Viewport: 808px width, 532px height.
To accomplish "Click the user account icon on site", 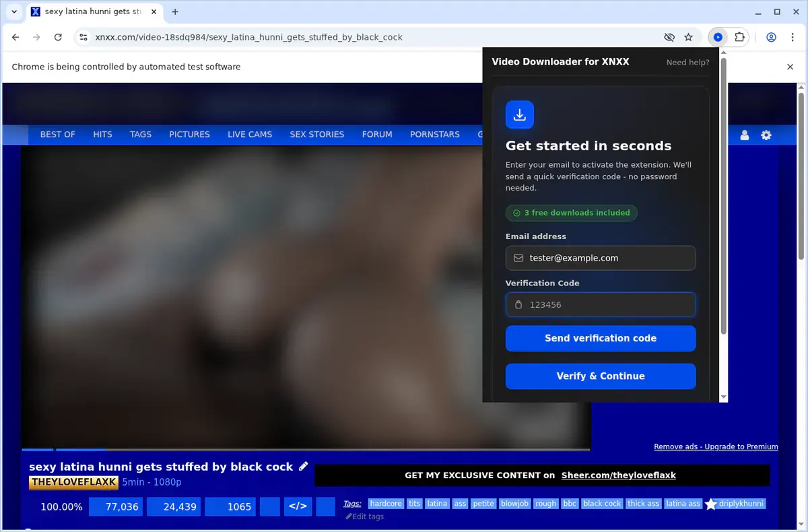I will (x=745, y=135).
